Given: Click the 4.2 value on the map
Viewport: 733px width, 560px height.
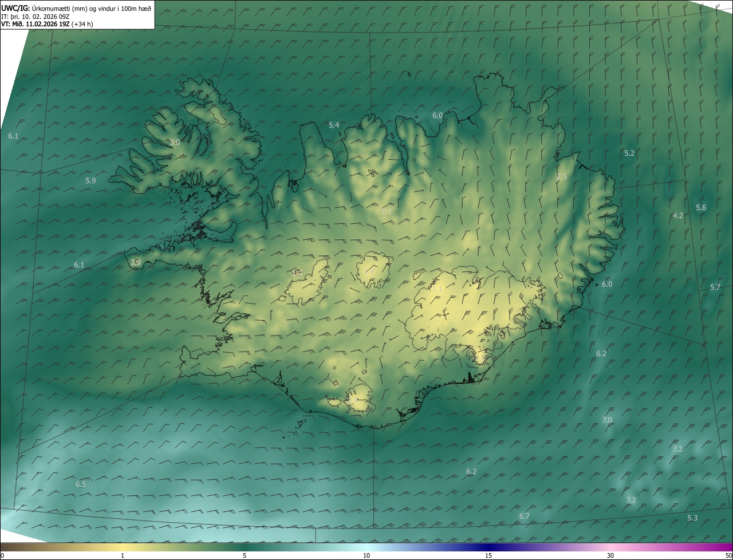Looking at the screenshot, I should pos(678,215).
